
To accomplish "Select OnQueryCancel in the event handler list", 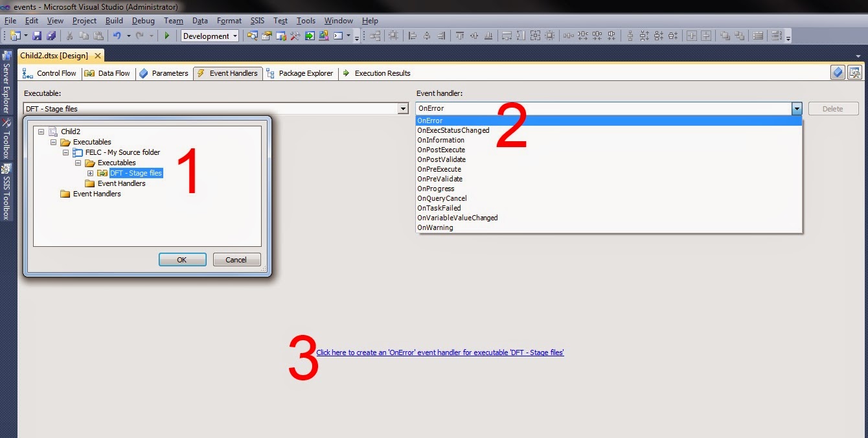I will coord(609,198).
